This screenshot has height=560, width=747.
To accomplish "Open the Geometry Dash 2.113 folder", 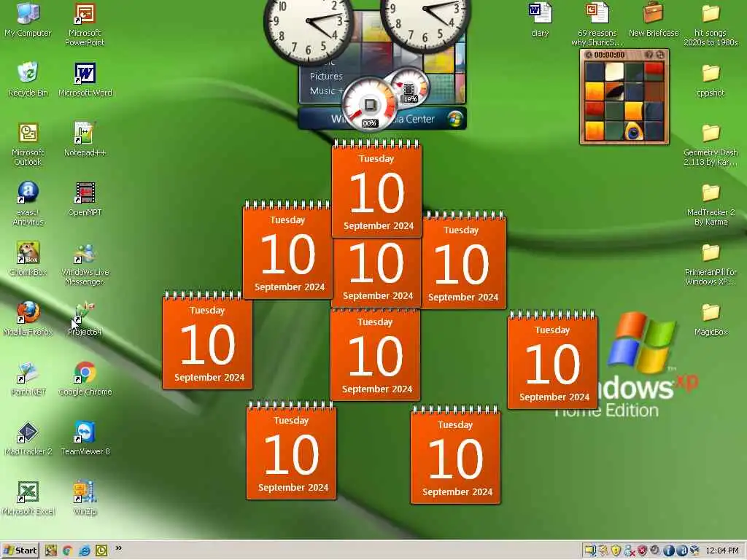I will [711, 145].
